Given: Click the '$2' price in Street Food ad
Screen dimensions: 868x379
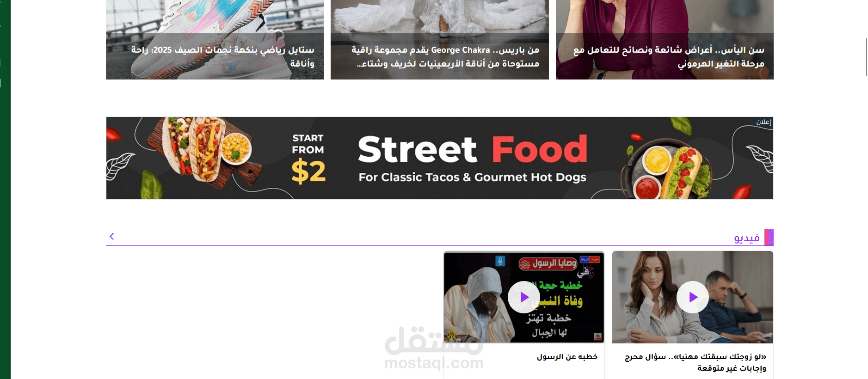Looking at the screenshot, I should 308,171.
